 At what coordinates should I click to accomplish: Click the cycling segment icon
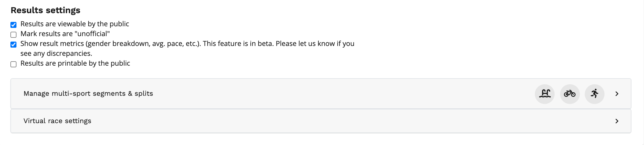(x=570, y=94)
